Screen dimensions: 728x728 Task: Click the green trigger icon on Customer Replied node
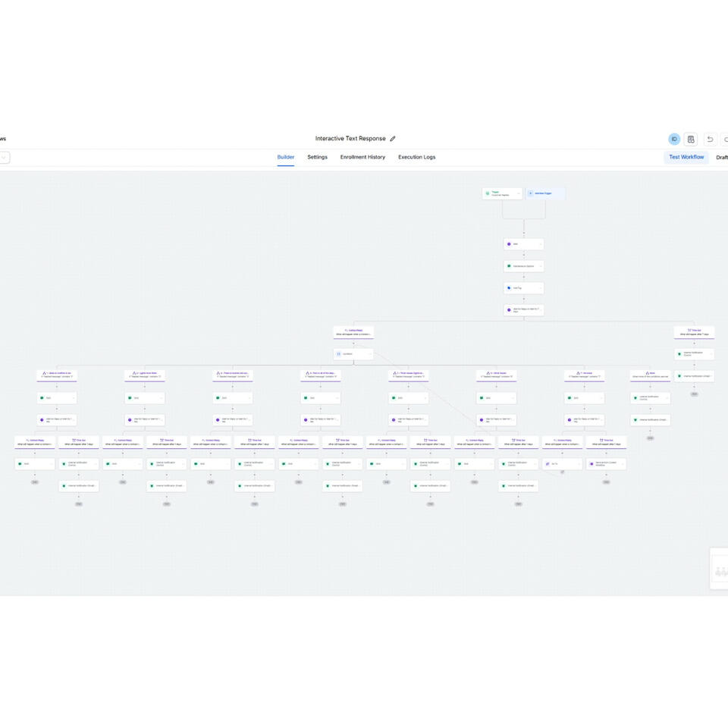click(x=486, y=193)
